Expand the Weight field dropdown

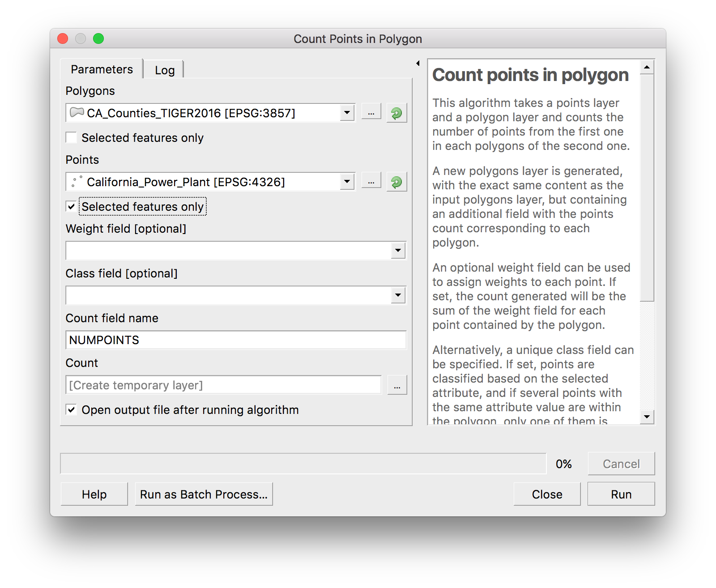coord(398,251)
